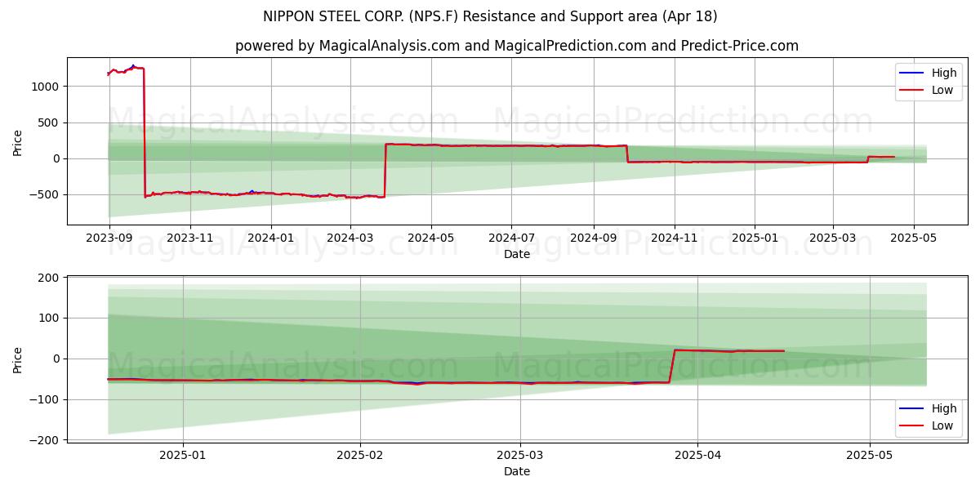Click the '−500' y-axis label in top chart
The image size is (980, 490).
click(x=44, y=194)
